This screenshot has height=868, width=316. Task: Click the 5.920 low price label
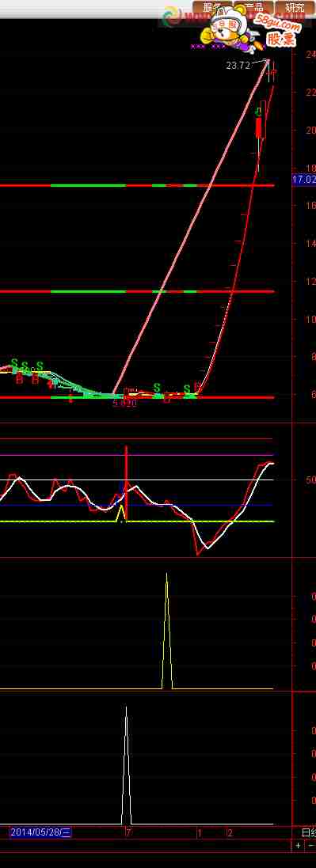(x=124, y=404)
